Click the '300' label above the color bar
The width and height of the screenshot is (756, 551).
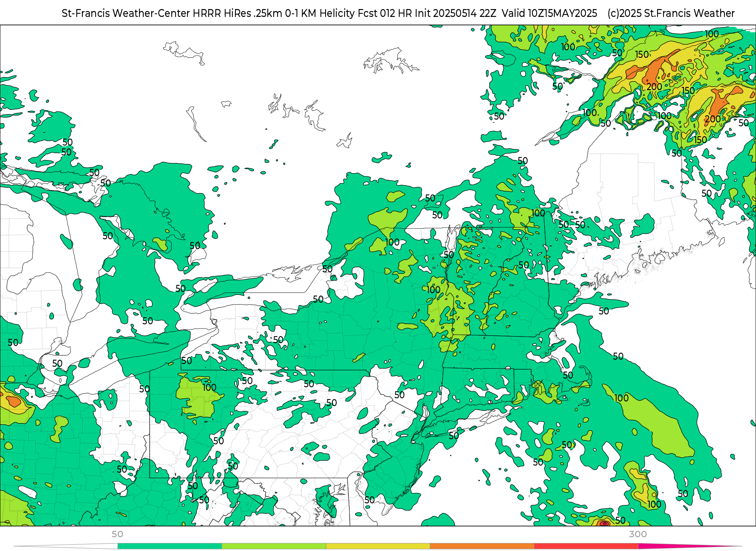pyautogui.click(x=638, y=534)
